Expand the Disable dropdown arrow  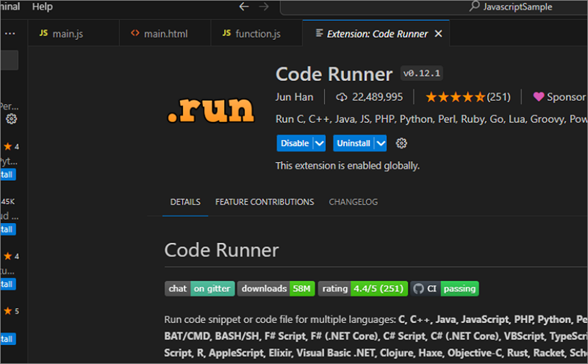319,143
